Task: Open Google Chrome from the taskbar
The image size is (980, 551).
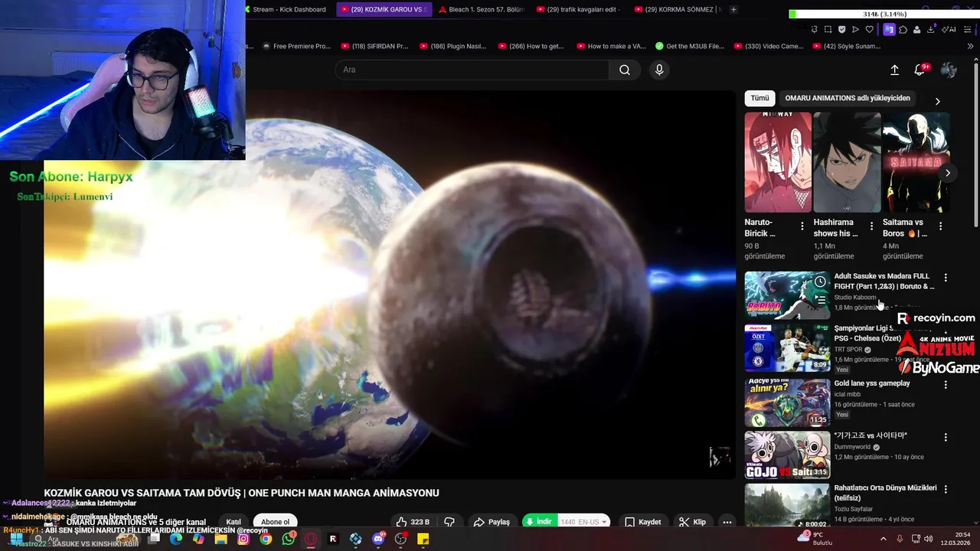Action: (x=266, y=539)
